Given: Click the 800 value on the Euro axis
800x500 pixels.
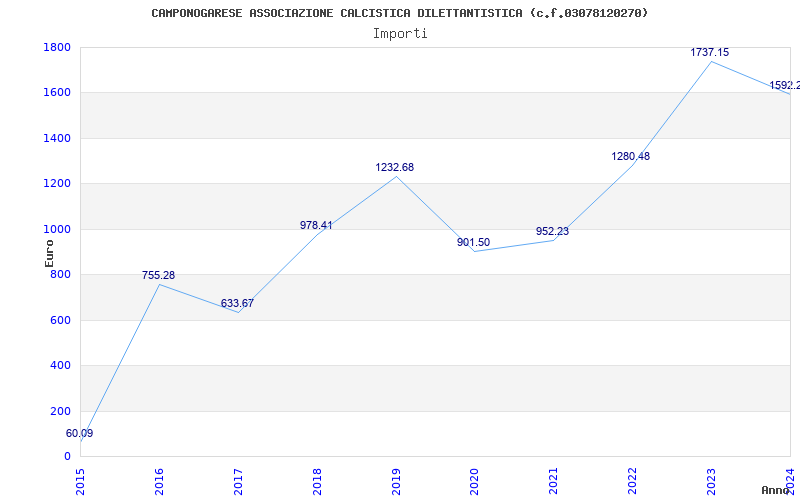Looking at the screenshot, I should [60, 274].
